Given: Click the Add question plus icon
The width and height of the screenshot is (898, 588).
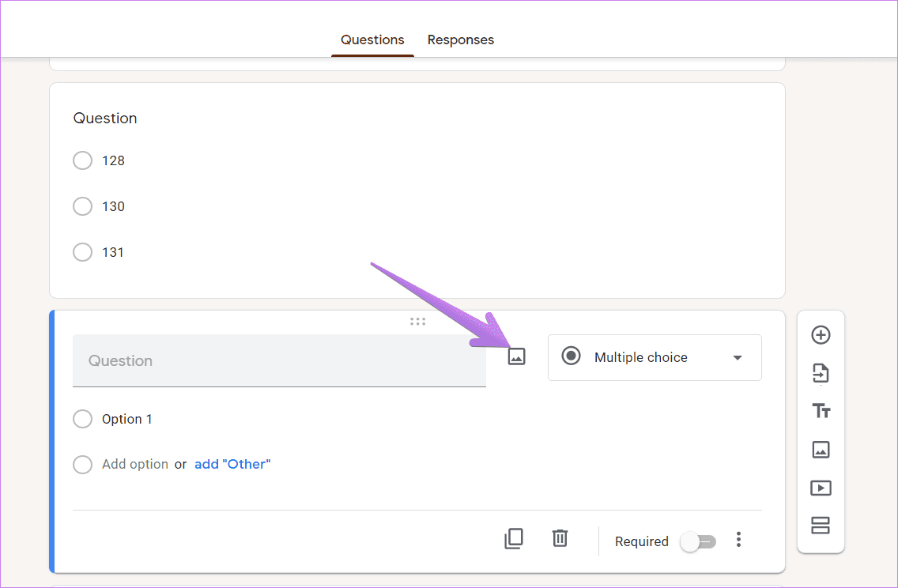Looking at the screenshot, I should [x=821, y=335].
